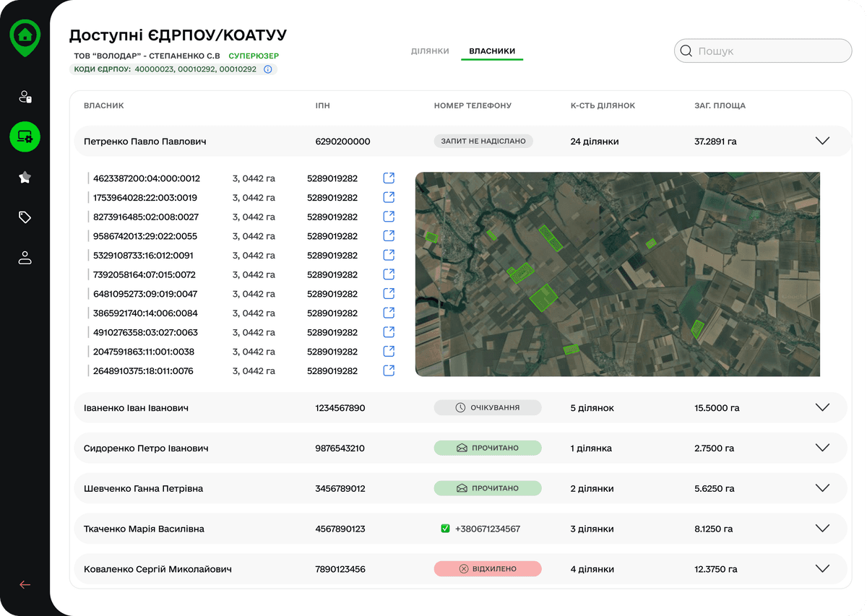The width and height of the screenshot is (867, 616).
Task: Expand the Іваненко Іван Іванович row
Action: [x=821, y=407]
